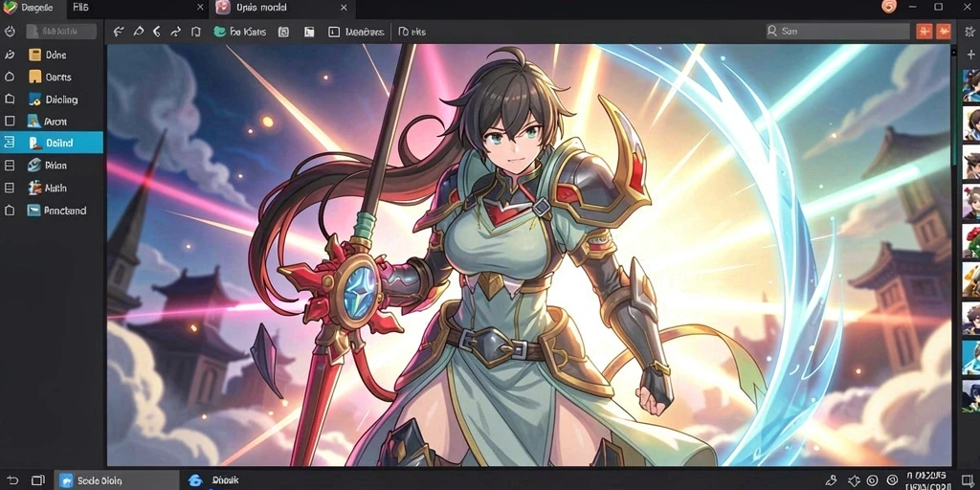Click the forward arrow icon in the toolbar
Screen dimensions: 980x490
[176, 32]
